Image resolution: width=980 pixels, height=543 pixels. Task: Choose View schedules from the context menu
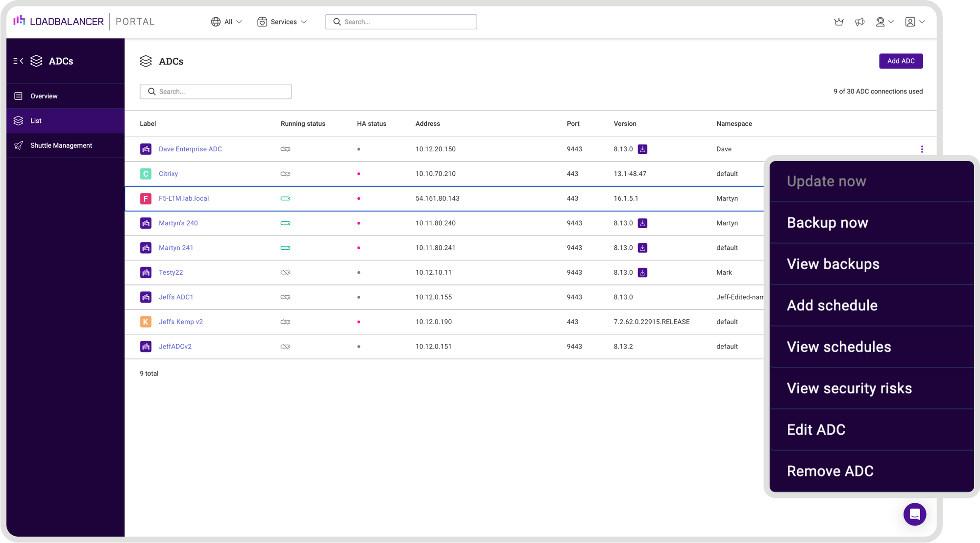pyautogui.click(x=871, y=347)
